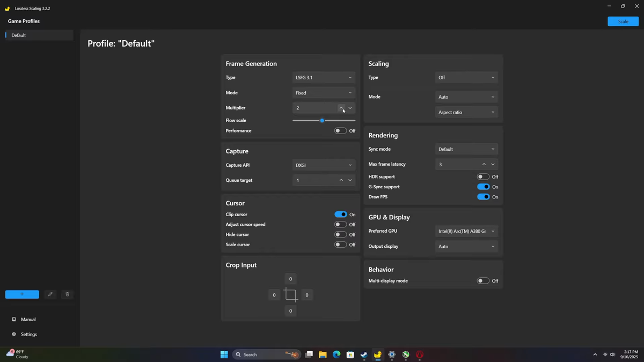The image size is (644, 362).
Task: Click the right Crop Input field
Action: [306, 295]
